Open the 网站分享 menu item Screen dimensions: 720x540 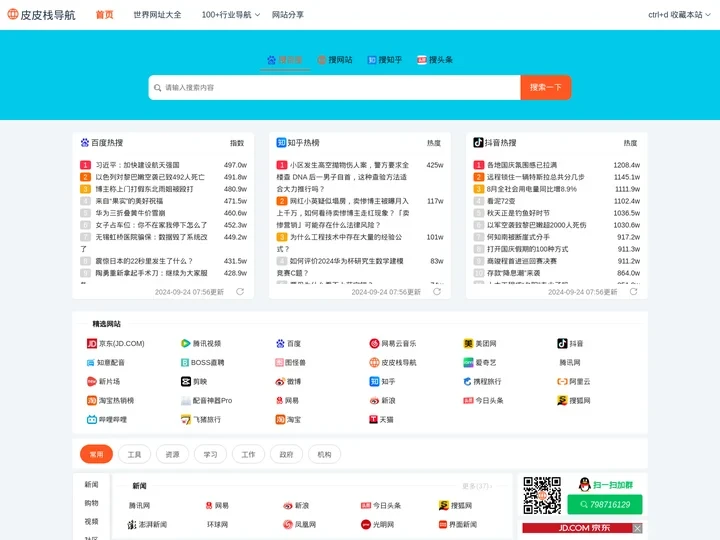[x=287, y=15]
